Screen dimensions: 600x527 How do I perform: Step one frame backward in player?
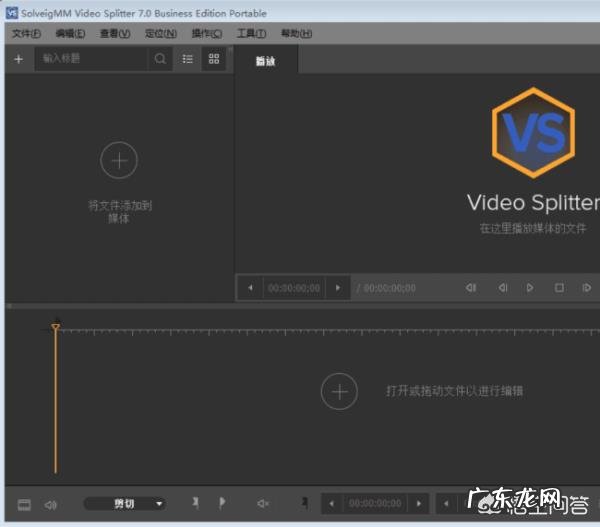click(x=503, y=287)
